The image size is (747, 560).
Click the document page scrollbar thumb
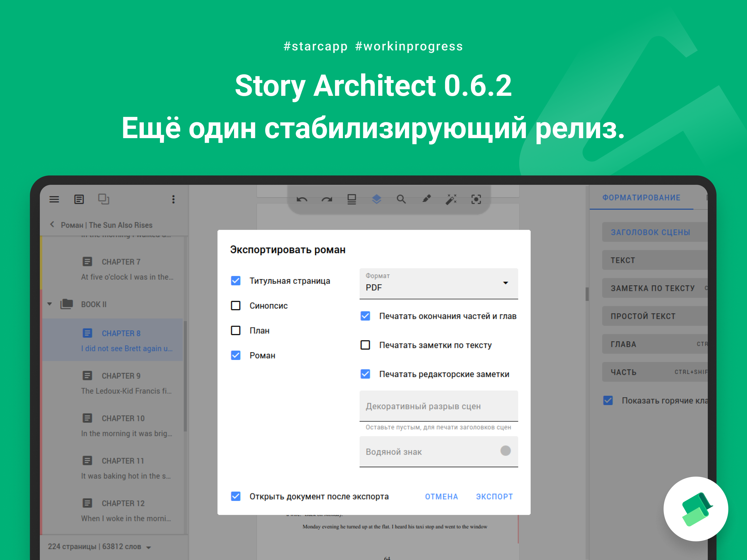pos(587,294)
